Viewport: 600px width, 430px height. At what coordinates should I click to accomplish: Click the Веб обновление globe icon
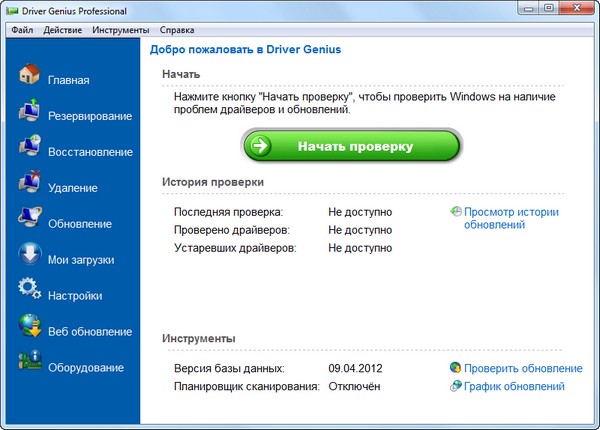click(x=29, y=329)
